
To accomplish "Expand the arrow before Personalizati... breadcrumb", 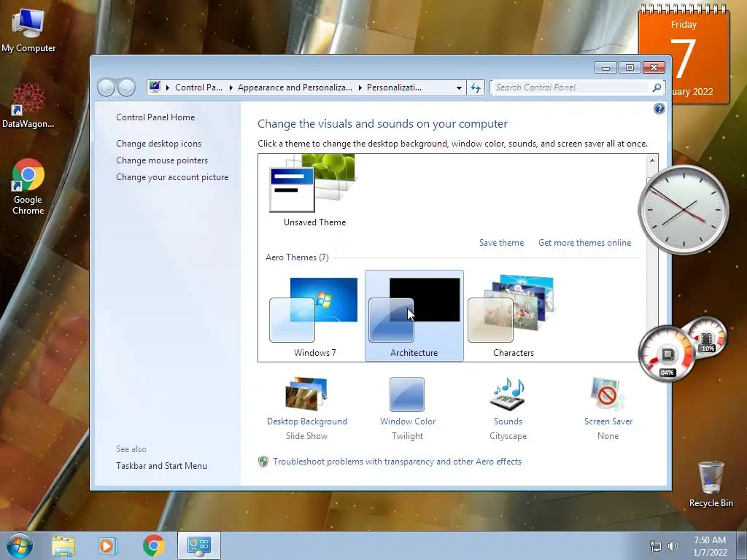I will 360,87.
